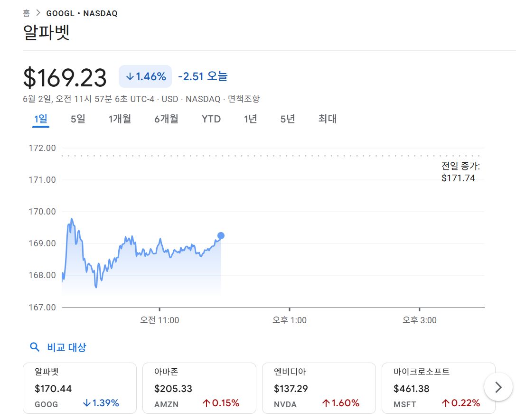516x420 pixels.
Task: Click the $205.33 Amazon price
Action: pyautogui.click(x=173, y=388)
